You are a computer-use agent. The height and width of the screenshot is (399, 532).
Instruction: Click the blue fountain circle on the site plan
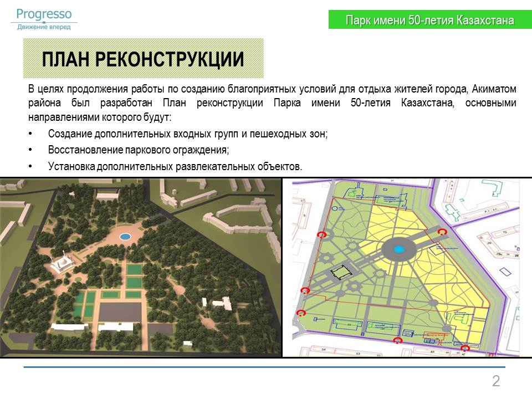click(x=398, y=250)
